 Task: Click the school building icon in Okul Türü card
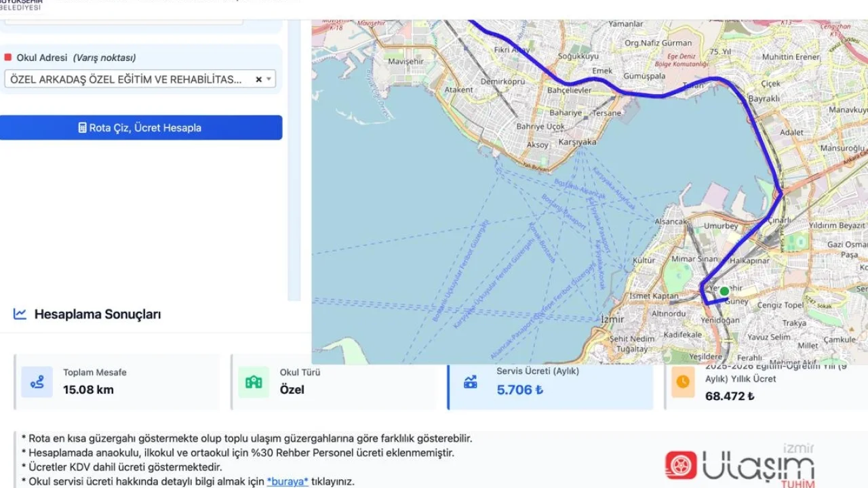coord(254,382)
